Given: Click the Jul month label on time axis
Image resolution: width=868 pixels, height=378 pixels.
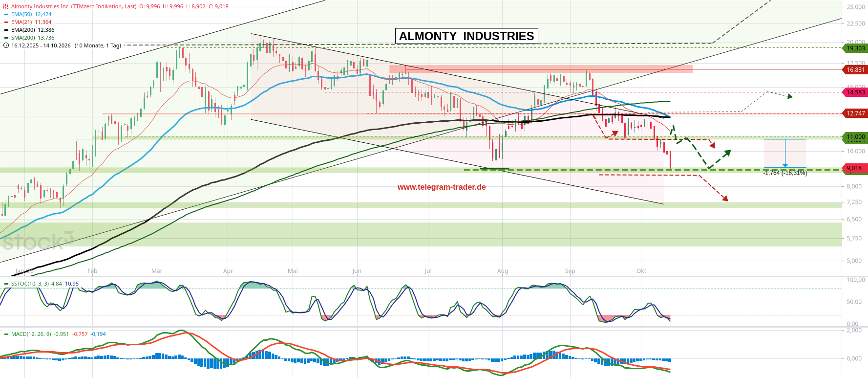Looking at the screenshot, I should [x=428, y=271].
